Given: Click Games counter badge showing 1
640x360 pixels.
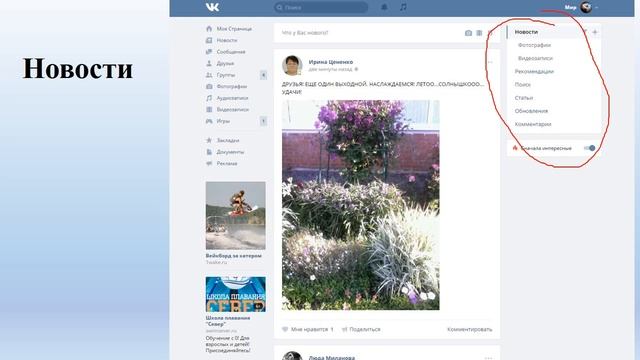Looking at the screenshot, I should 263,121.
